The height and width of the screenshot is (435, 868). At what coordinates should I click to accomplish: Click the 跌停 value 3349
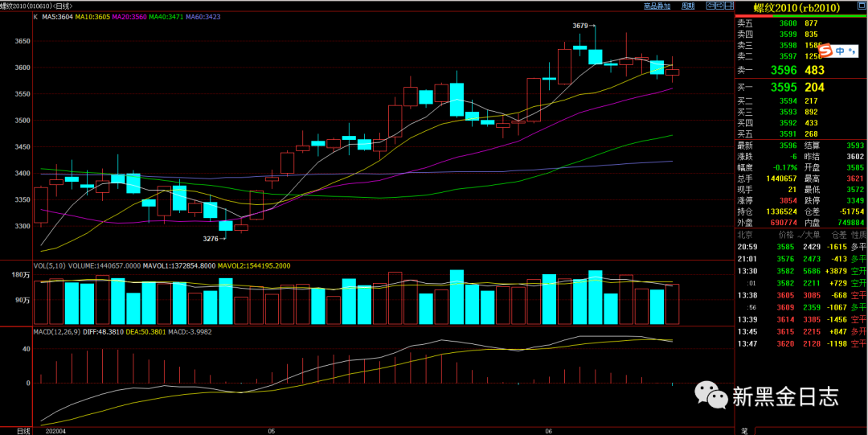855,200
